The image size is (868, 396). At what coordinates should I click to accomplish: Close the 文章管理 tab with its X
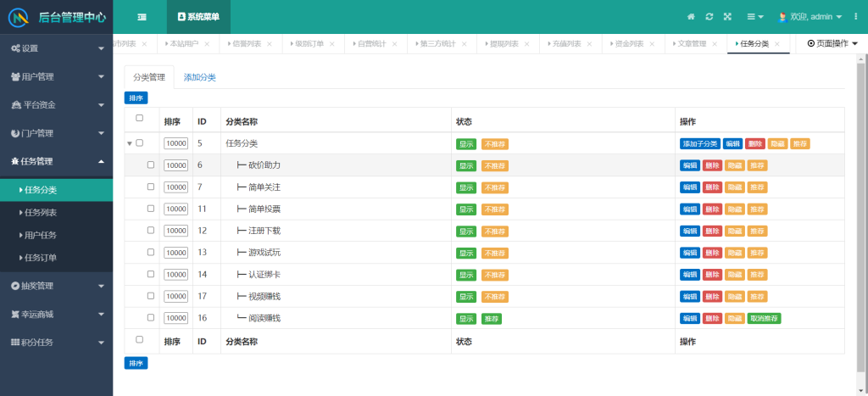(715, 43)
